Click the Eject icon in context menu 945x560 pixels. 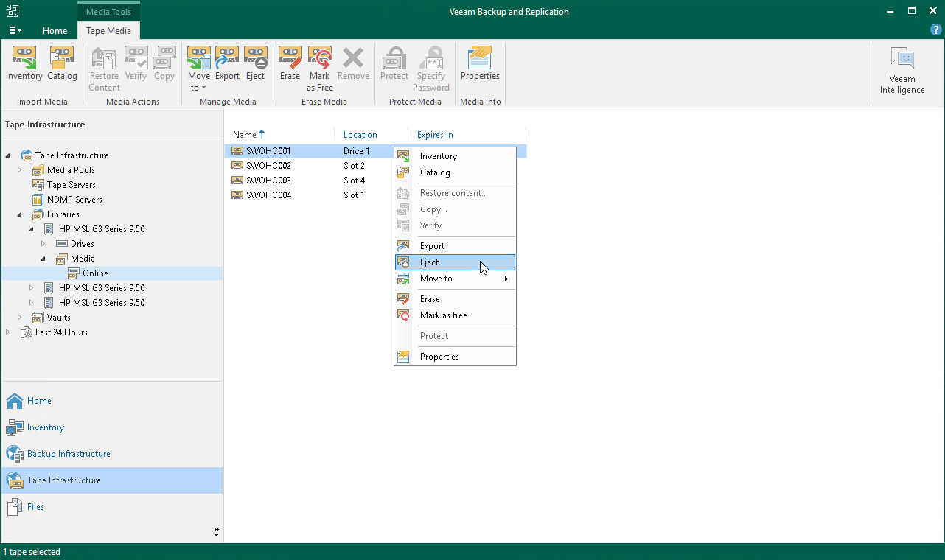[x=403, y=262]
